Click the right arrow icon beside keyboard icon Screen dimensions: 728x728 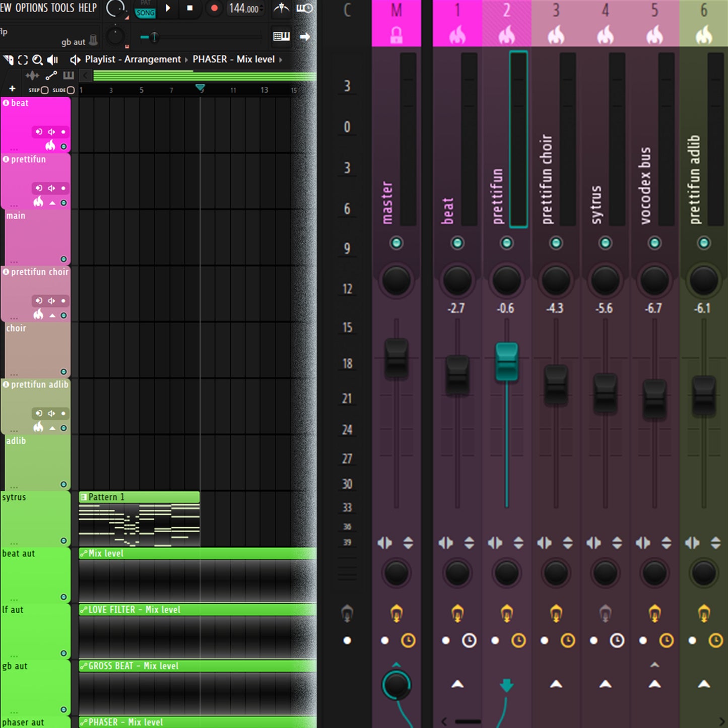tap(305, 36)
